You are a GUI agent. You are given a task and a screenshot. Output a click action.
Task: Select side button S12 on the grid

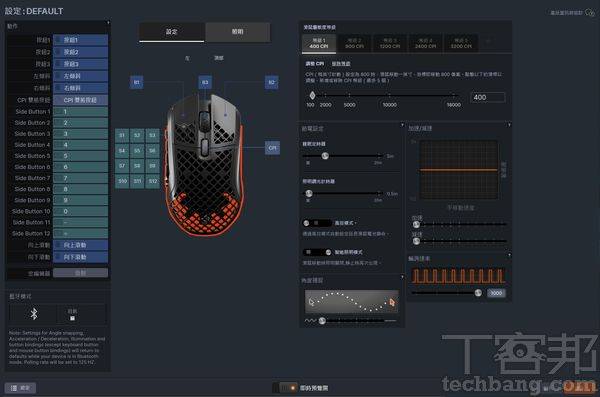click(x=152, y=181)
